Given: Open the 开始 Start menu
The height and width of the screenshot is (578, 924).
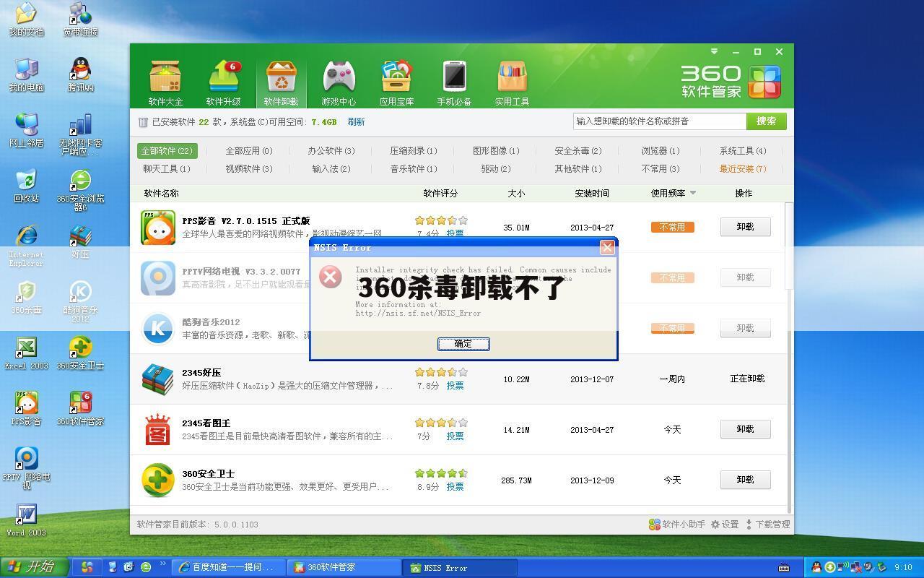Looking at the screenshot, I should pos(34,567).
